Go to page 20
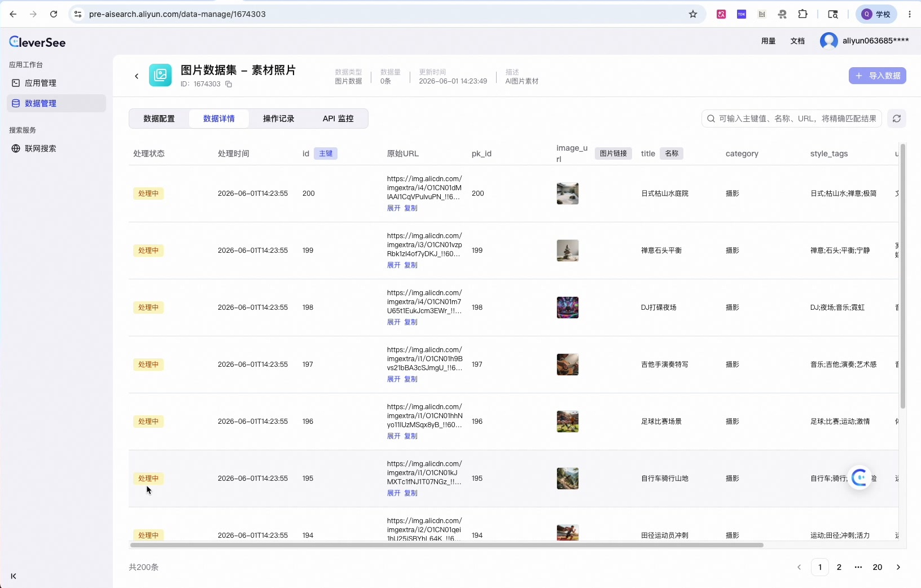The image size is (921, 588). 878,567
